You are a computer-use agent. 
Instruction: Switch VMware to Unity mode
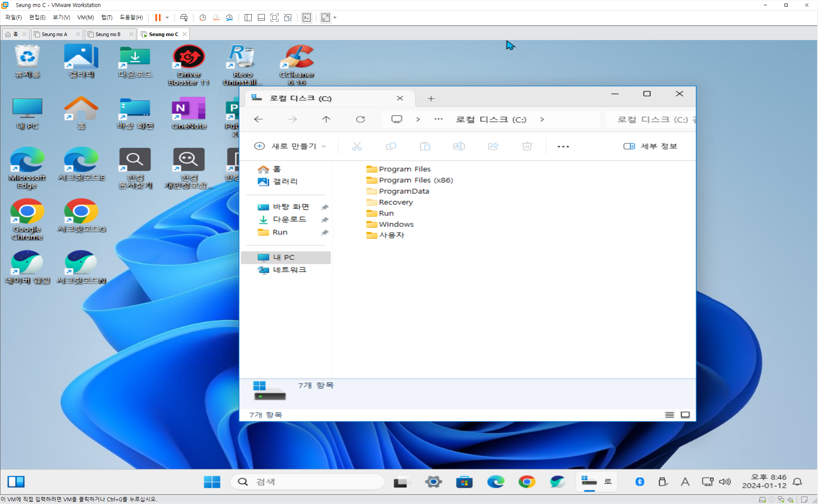tap(288, 18)
